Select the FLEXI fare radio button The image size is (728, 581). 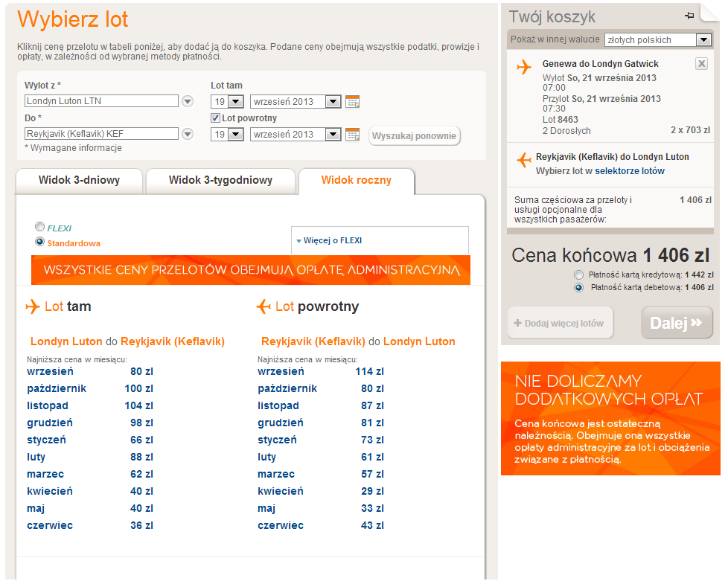coord(40,226)
